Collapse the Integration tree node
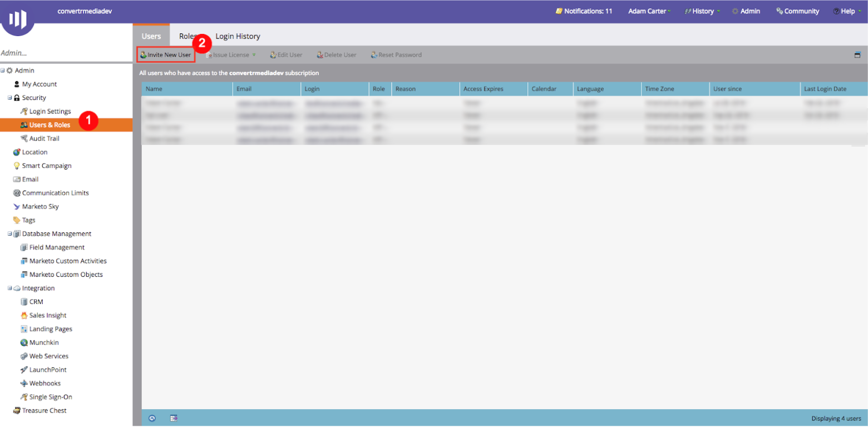 point(9,288)
